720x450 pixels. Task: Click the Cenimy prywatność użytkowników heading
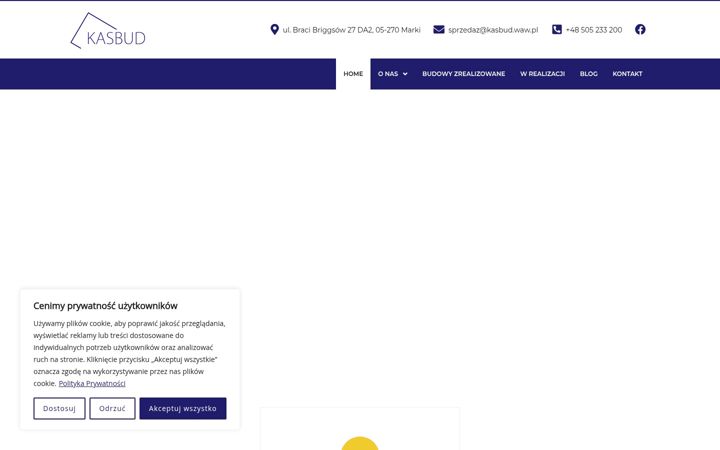pos(105,306)
